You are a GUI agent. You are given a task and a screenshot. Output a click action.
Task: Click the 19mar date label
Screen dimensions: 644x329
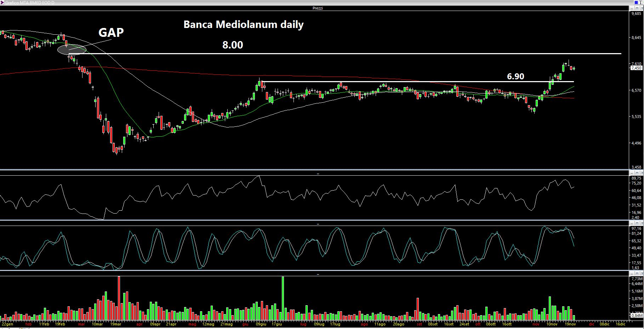(115, 324)
